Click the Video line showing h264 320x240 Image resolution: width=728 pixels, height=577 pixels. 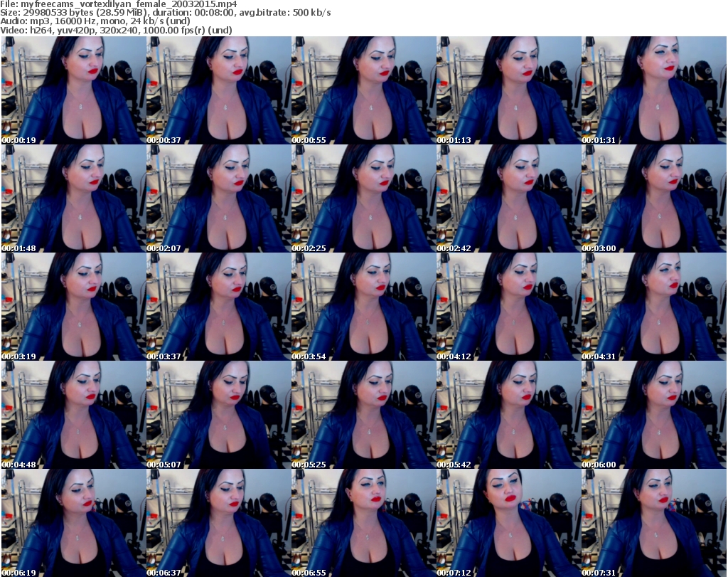point(116,30)
